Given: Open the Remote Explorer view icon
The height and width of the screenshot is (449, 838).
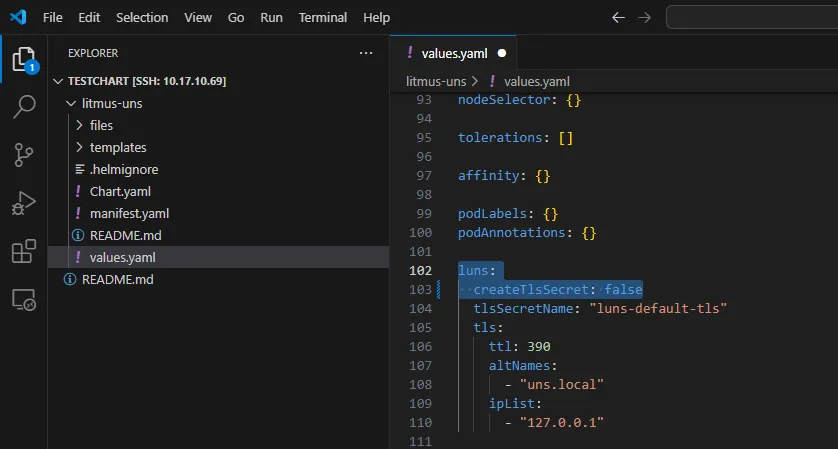Looking at the screenshot, I should pos(24,300).
